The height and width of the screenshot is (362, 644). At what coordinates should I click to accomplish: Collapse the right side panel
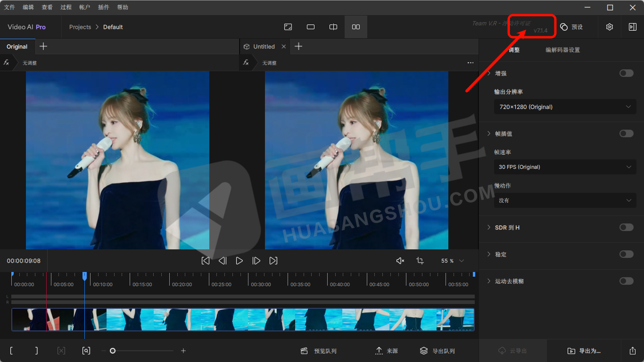[x=632, y=27]
